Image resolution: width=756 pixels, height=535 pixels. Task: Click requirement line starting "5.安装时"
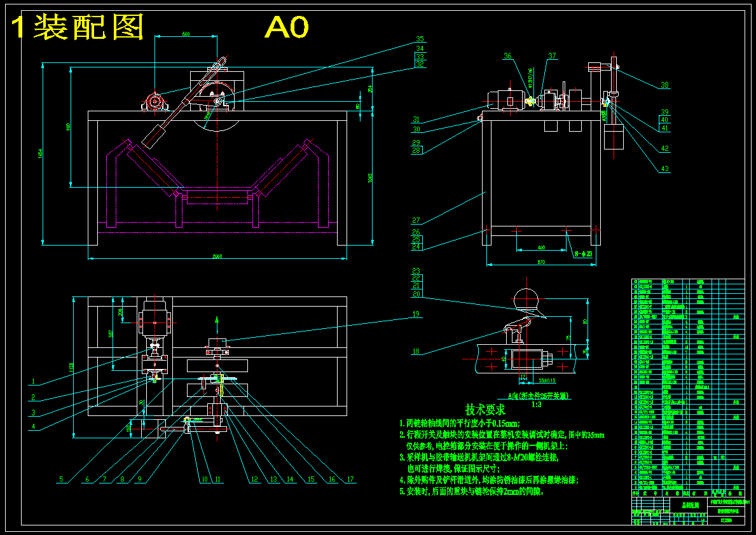point(472,492)
